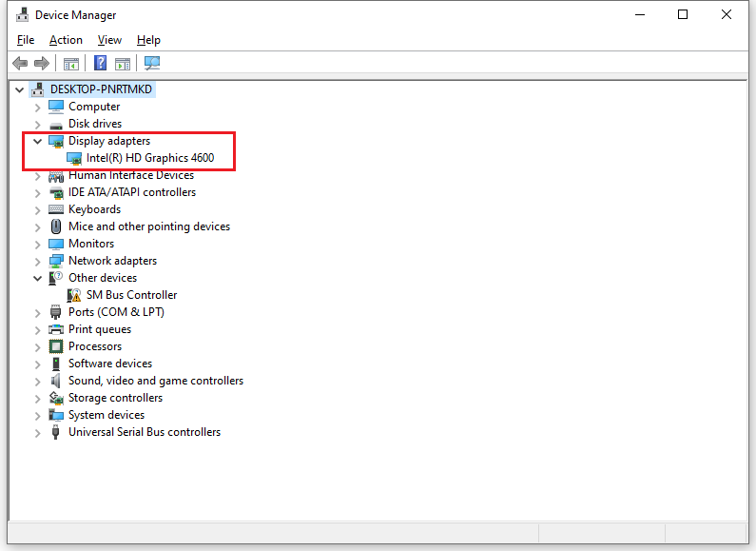The image size is (756, 551).
Task: Select the DESKTOP-PNRTMKD root label
Action: coord(101,89)
